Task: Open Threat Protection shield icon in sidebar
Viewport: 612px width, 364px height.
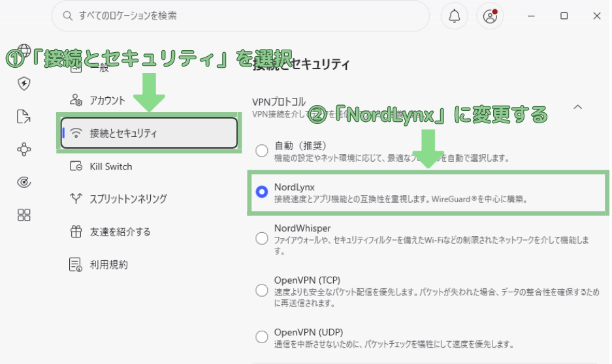Action: click(x=24, y=83)
